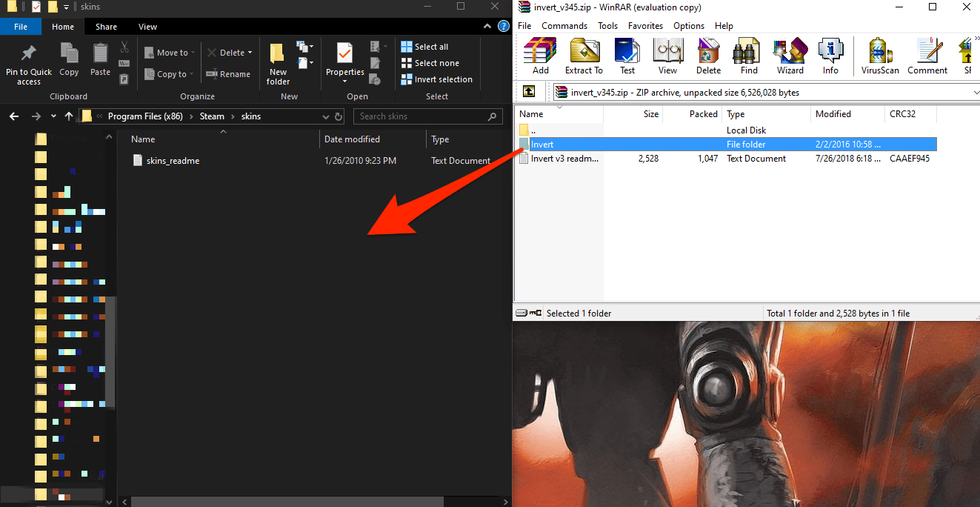This screenshot has height=507, width=980.
Task: Launch the Wizard in WinRAR toolbar
Action: pyautogui.click(x=790, y=56)
